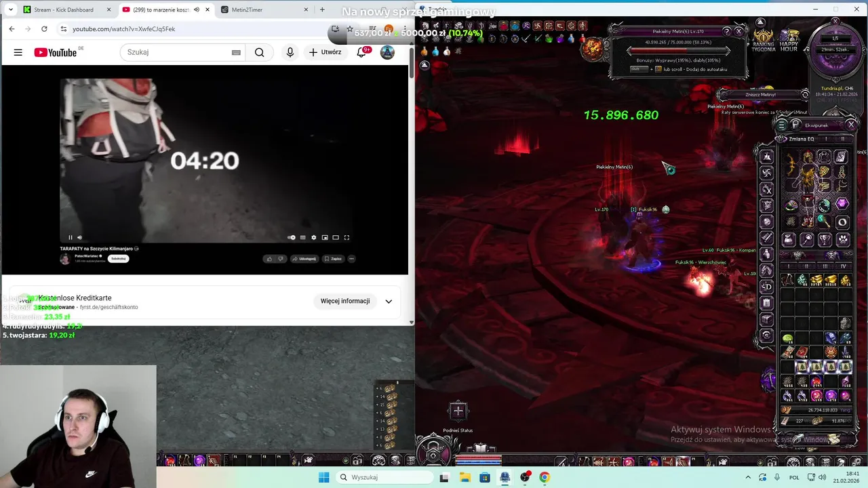Show hidden tray icons chevron
The image size is (868, 488).
coord(748,477)
